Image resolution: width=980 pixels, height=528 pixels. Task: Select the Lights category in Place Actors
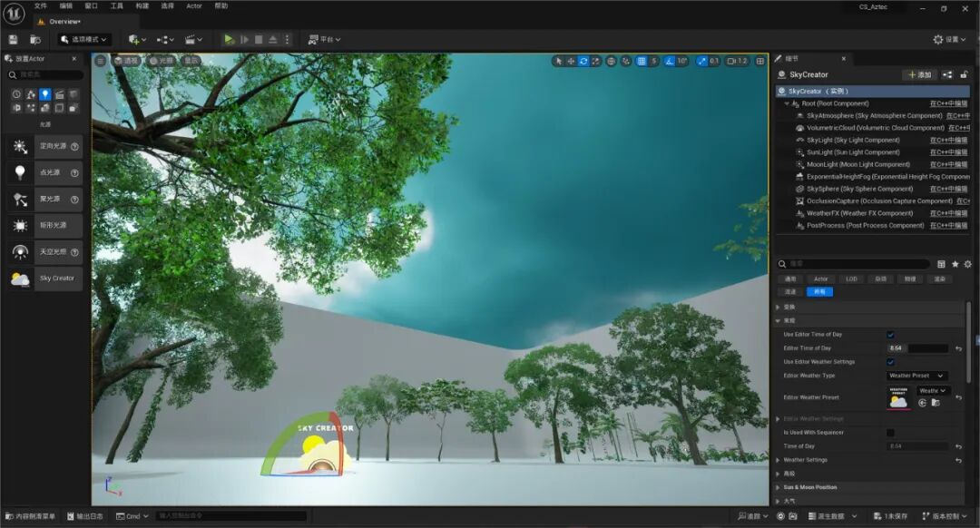pos(45,94)
